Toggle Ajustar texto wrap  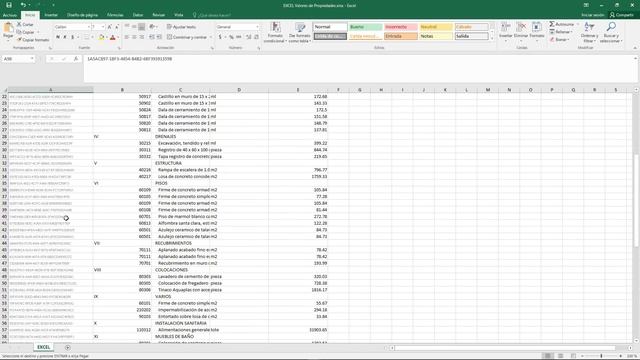pyautogui.click(x=181, y=27)
